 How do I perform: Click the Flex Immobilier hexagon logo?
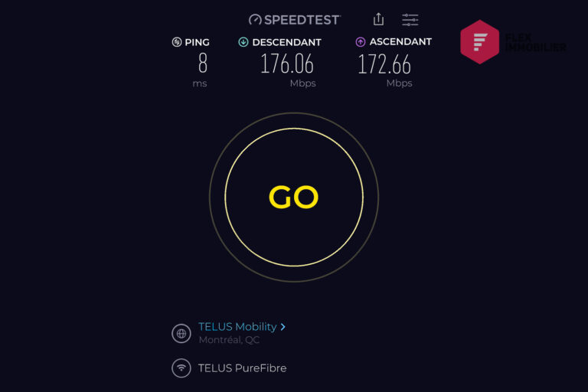479,41
